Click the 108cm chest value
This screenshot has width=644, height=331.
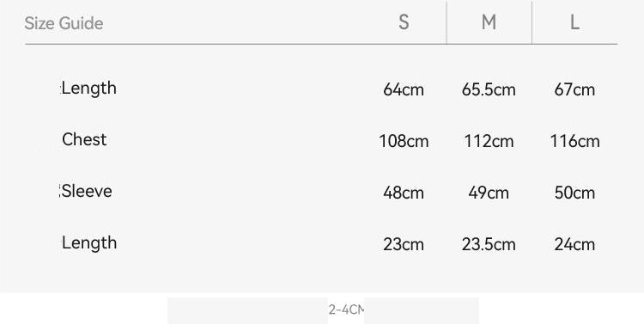click(x=404, y=142)
